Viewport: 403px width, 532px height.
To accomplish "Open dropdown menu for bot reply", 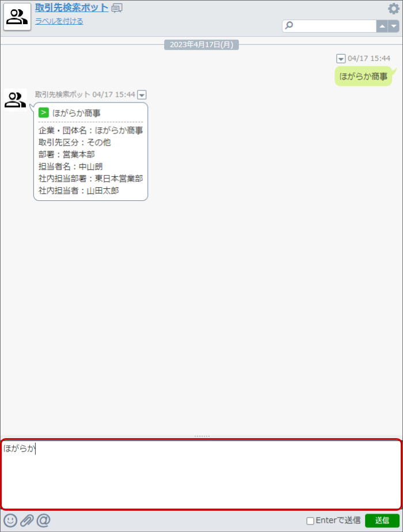I will pyautogui.click(x=142, y=94).
